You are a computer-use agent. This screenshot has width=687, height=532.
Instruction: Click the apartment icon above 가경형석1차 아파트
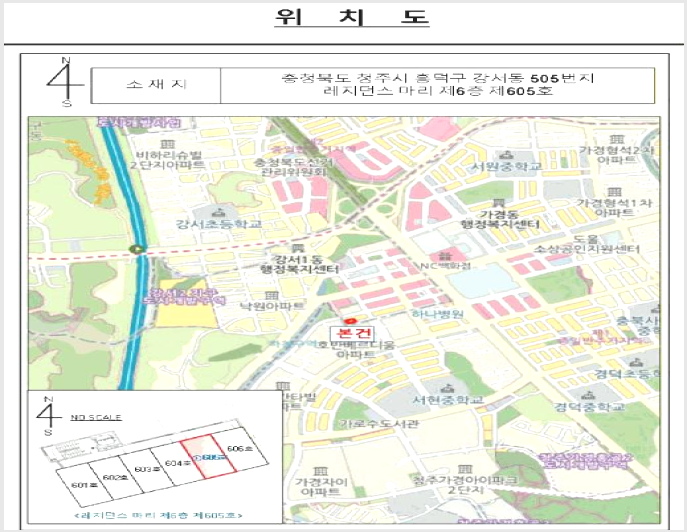(x=614, y=192)
